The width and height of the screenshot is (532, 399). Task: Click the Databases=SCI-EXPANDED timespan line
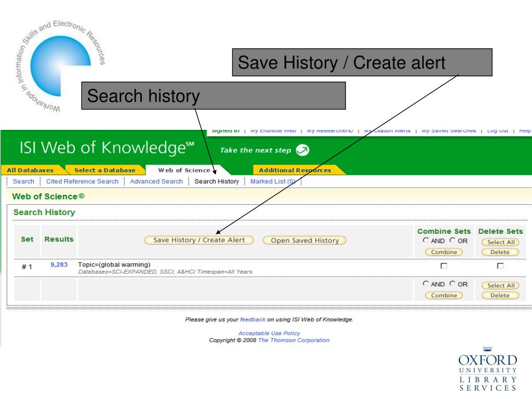(x=165, y=272)
